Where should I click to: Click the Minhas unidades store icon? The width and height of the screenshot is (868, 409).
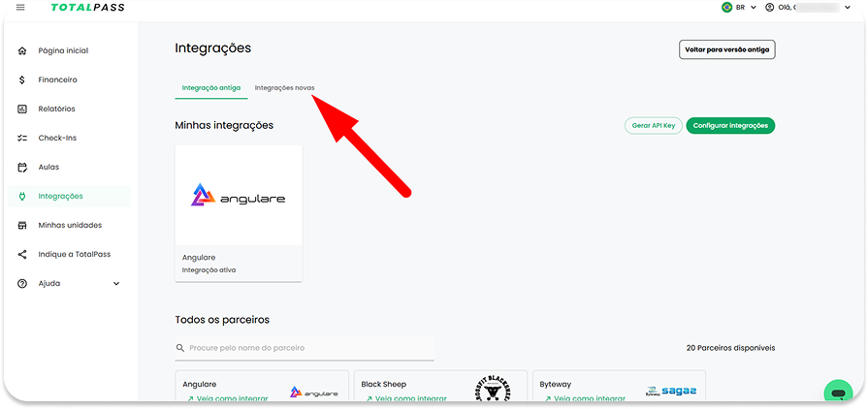click(x=22, y=225)
